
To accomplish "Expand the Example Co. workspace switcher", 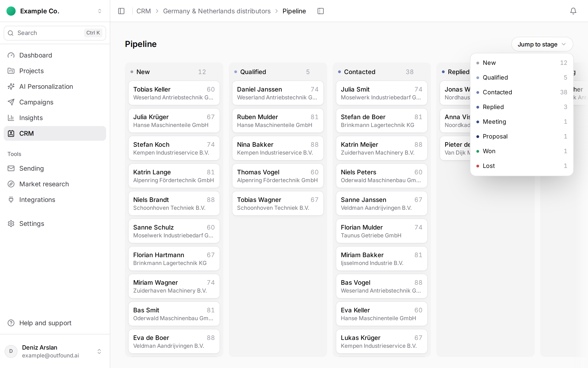I will point(99,11).
